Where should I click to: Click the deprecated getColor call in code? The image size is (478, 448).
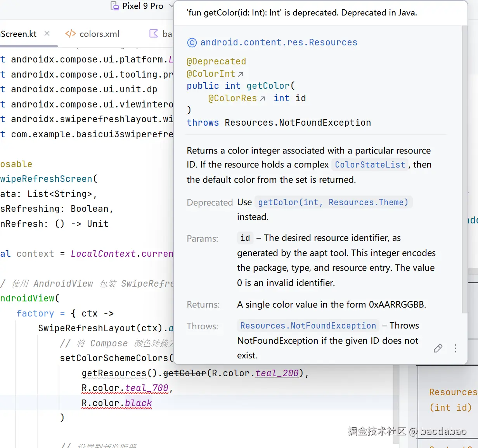click(185, 373)
